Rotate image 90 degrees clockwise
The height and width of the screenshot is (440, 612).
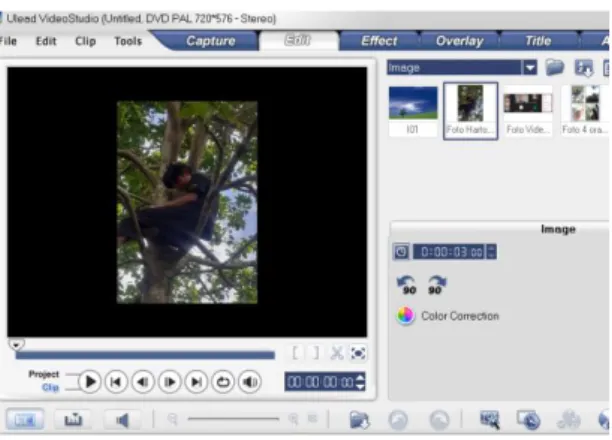click(436, 285)
